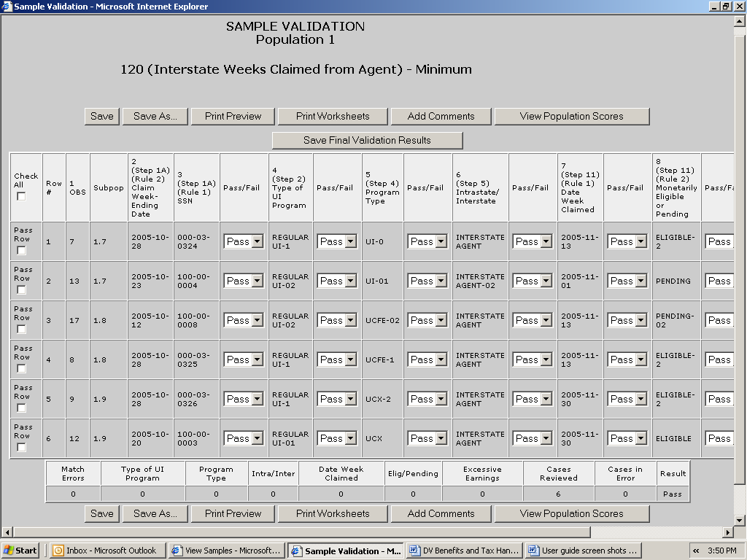Click the top Print Worksheets button
747x560 pixels.
coord(333,116)
